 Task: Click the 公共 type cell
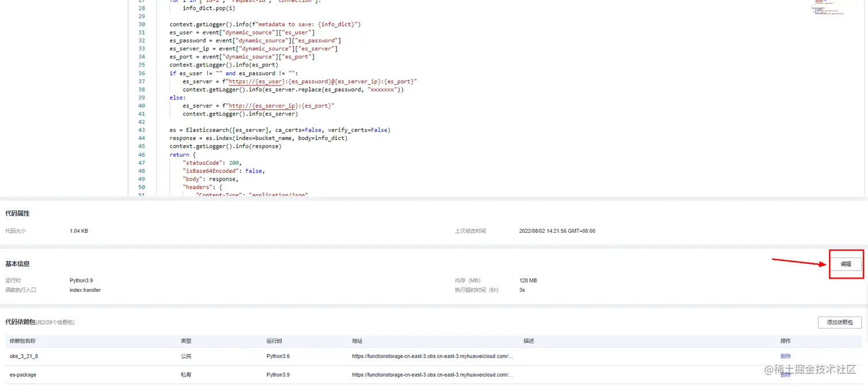tap(186, 357)
